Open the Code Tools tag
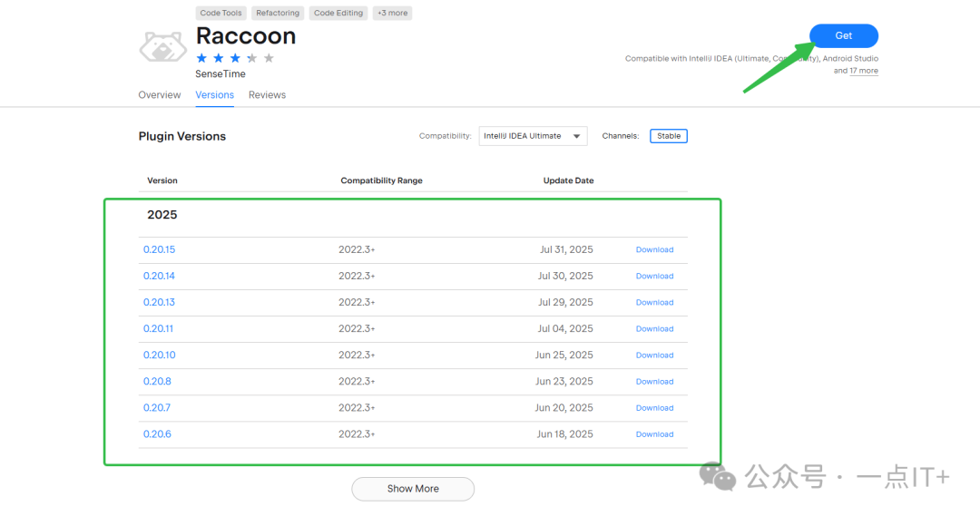This screenshot has height=516, width=980. point(220,13)
